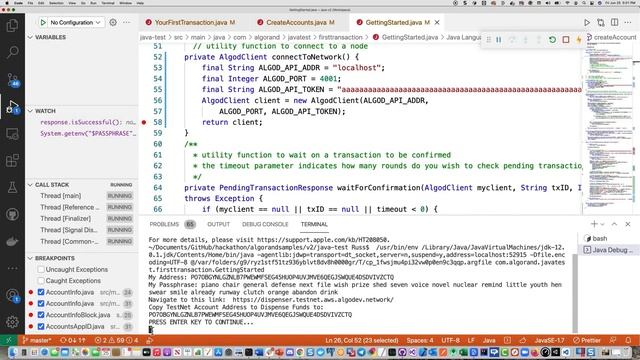Viewport: 640px width, 360px height.
Task: Open Testing beaker icon in activity bar
Action: (x=12, y=187)
